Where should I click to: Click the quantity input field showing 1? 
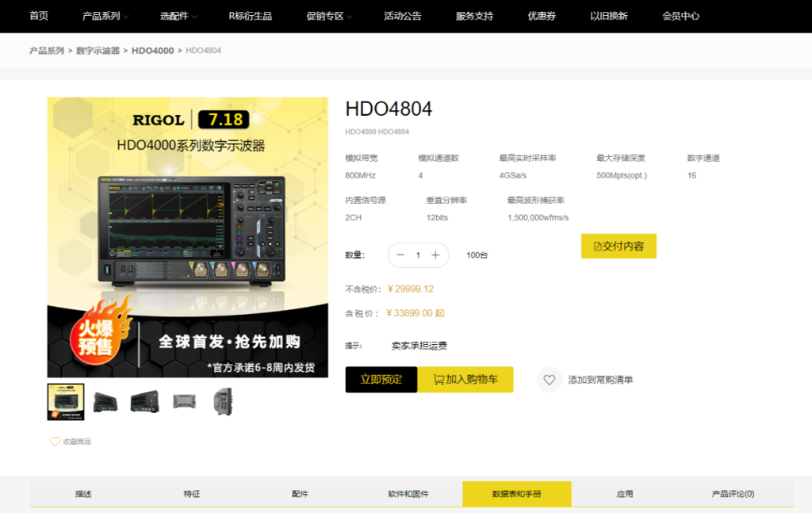(x=418, y=255)
